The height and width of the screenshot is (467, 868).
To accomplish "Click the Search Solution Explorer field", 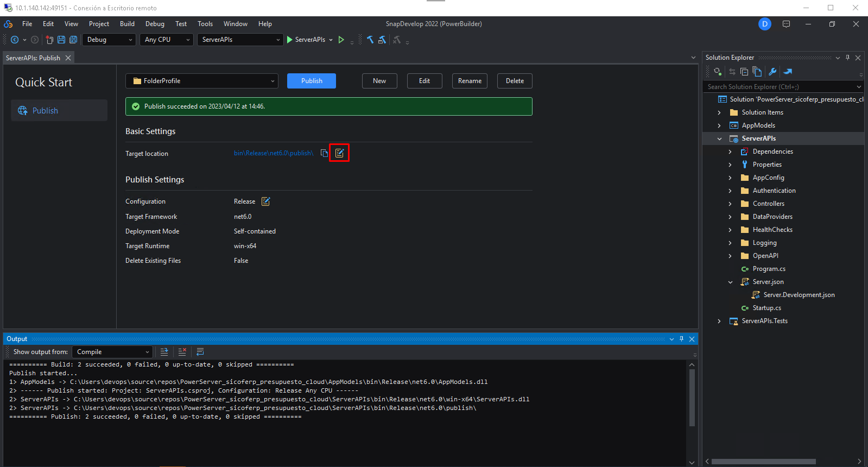I will (x=779, y=87).
